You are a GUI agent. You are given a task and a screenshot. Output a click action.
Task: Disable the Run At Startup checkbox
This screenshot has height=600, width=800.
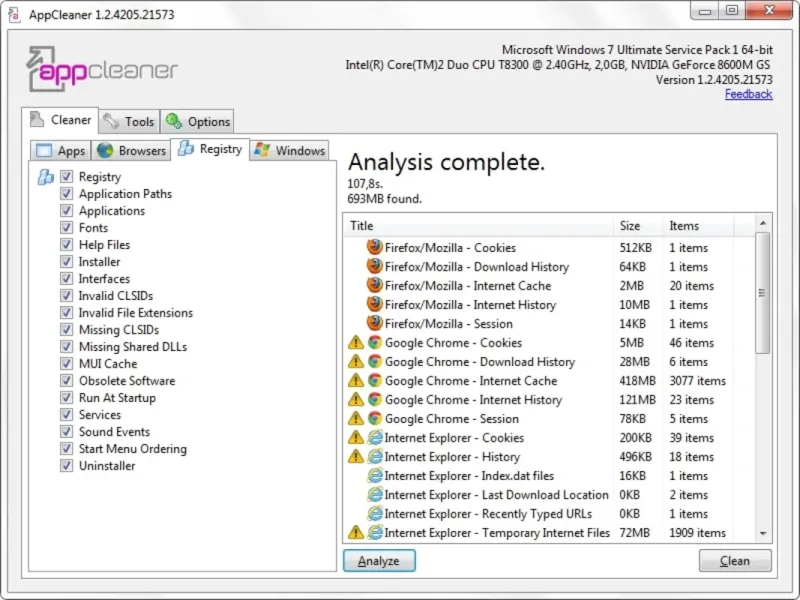pos(66,397)
